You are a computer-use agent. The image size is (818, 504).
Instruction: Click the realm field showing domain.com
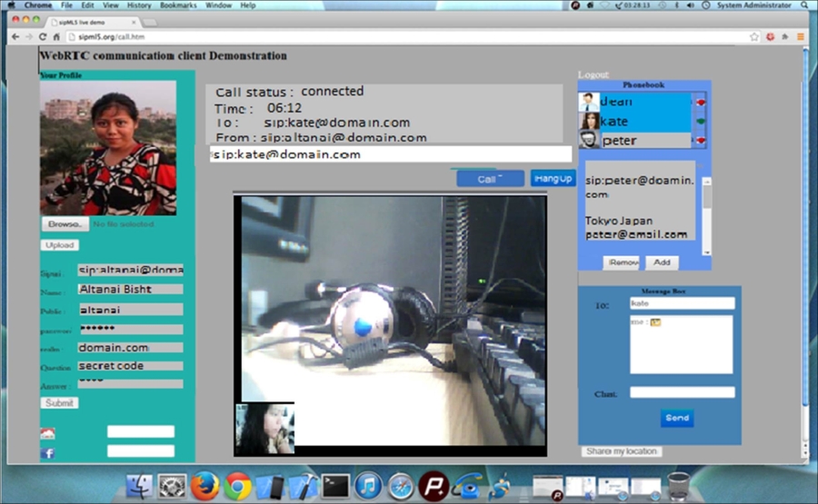coord(130,347)
